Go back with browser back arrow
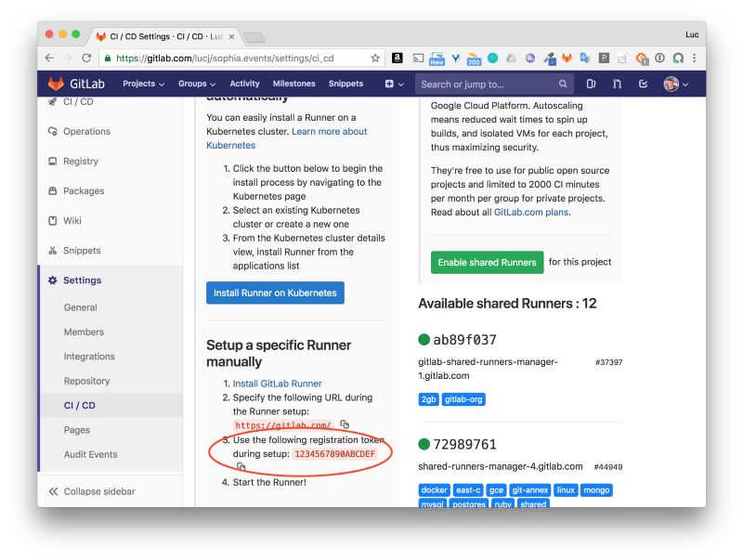 pos(49,58)
